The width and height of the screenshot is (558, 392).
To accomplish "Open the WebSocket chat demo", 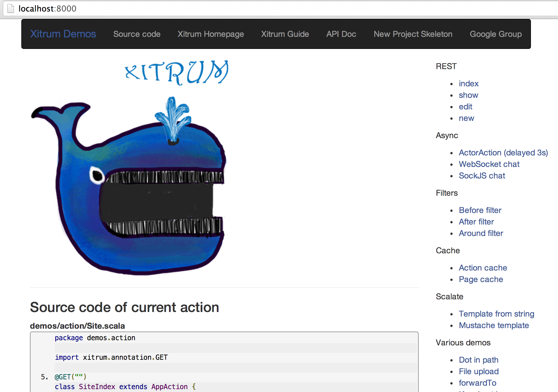I will click(489, 164).
